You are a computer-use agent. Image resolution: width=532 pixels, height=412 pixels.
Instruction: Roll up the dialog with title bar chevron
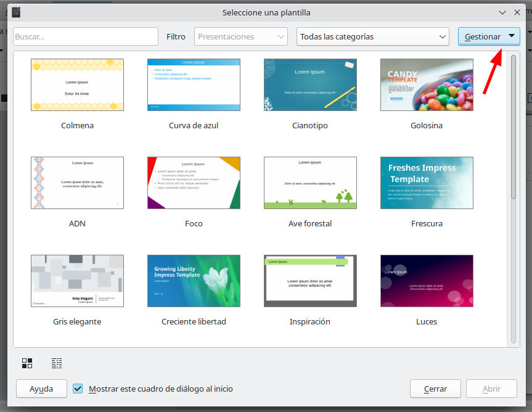[x=502, y=12]
